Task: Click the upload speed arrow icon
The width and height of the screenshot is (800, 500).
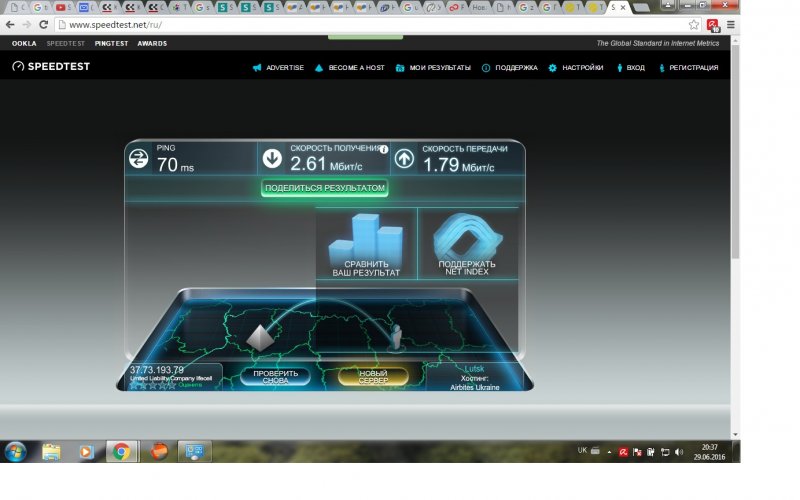Action: pyautogui.click(x=404, y=158)
